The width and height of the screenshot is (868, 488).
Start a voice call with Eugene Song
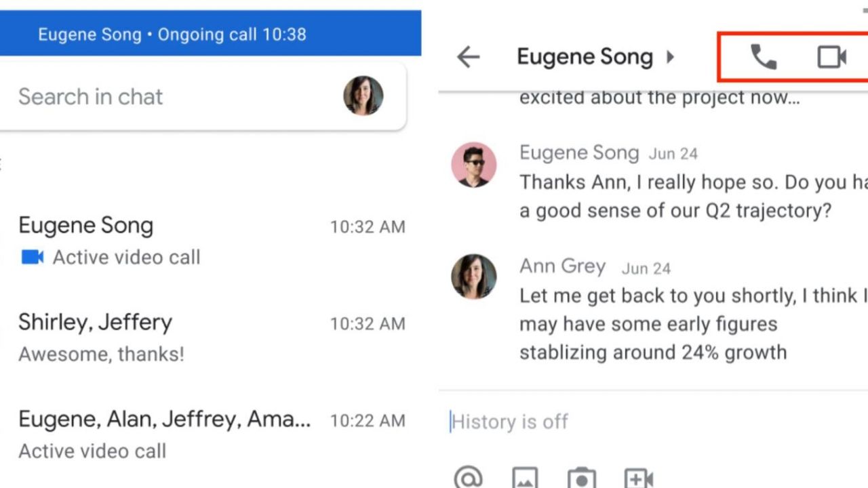(x=764, y=58)
